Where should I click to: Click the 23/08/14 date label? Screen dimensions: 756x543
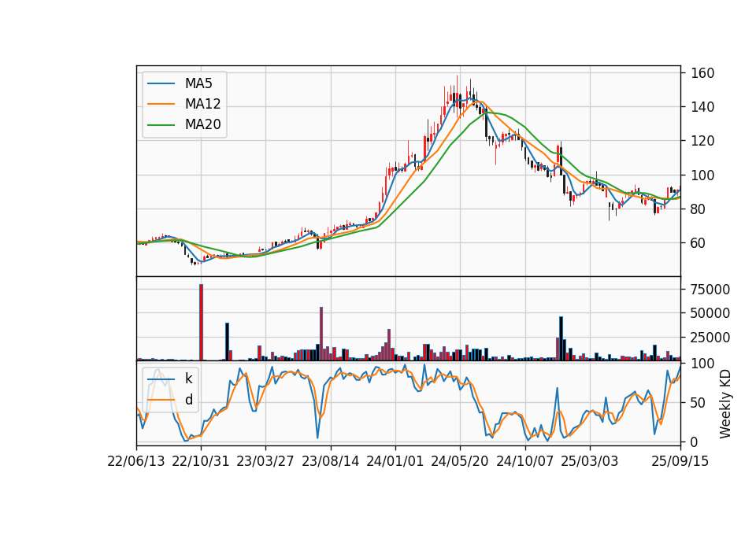point(330,461)
